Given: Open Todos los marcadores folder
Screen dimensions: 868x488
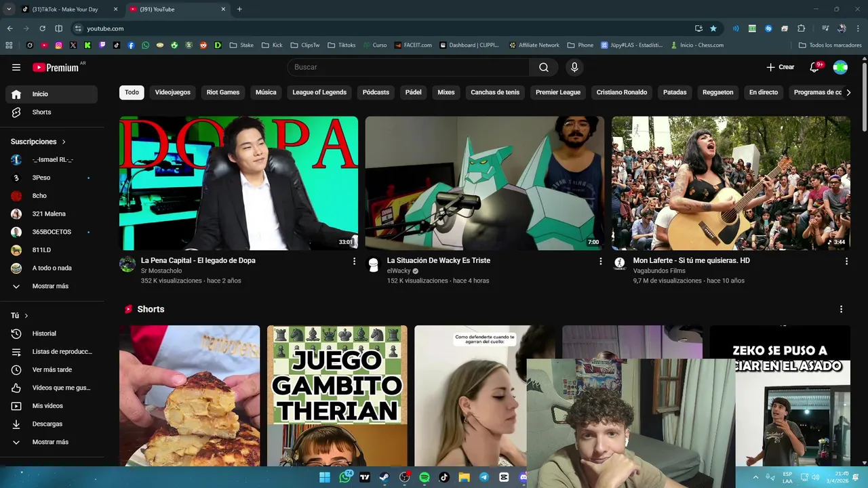Looking at the screenshot, I should pos(830,45).
